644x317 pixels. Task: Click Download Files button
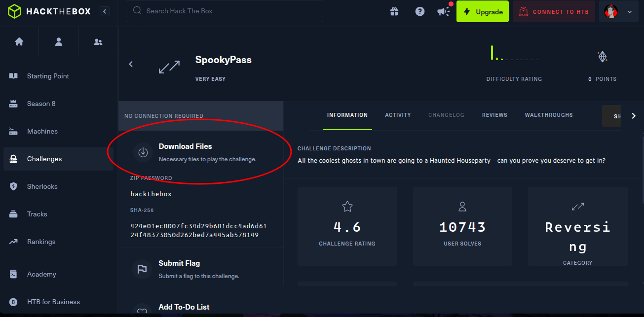[x=201, y=152]
